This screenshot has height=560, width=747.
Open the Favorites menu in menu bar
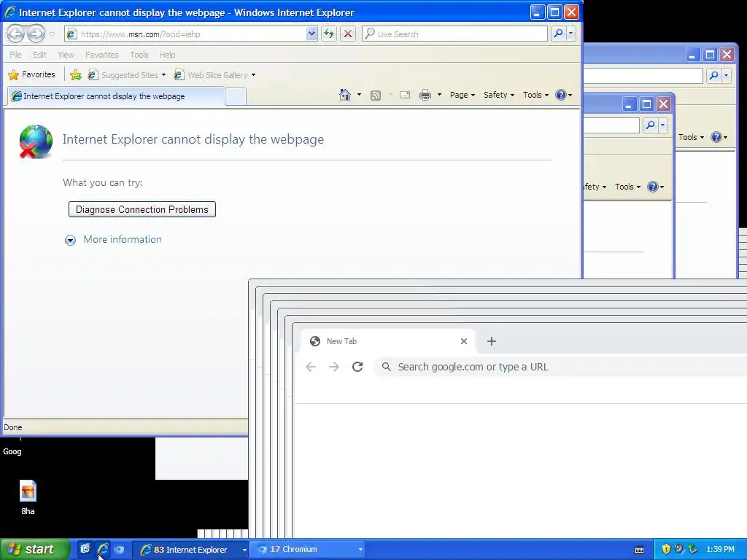click(x=102, y=55)
